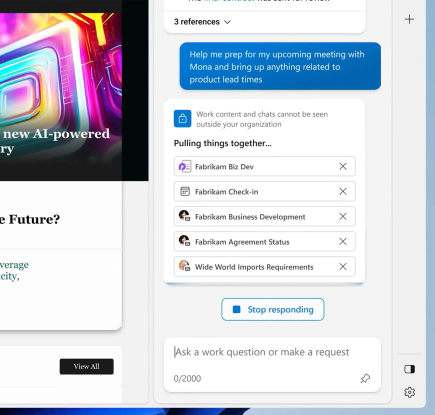Toggle the sidebar panel layout icon
435x415 pixels.
[x=410, y=369]
